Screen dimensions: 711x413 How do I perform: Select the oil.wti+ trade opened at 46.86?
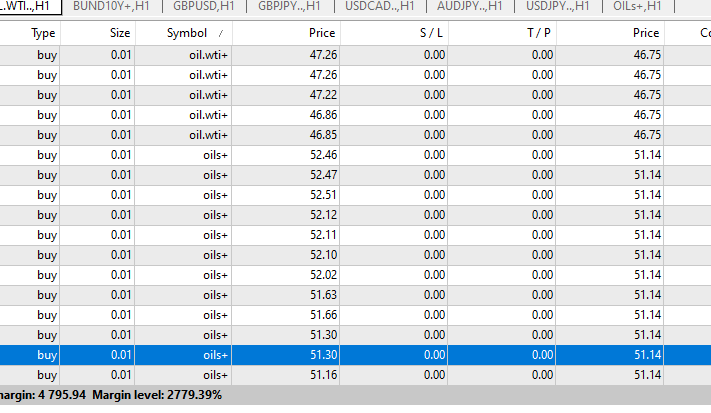[356, 115]
